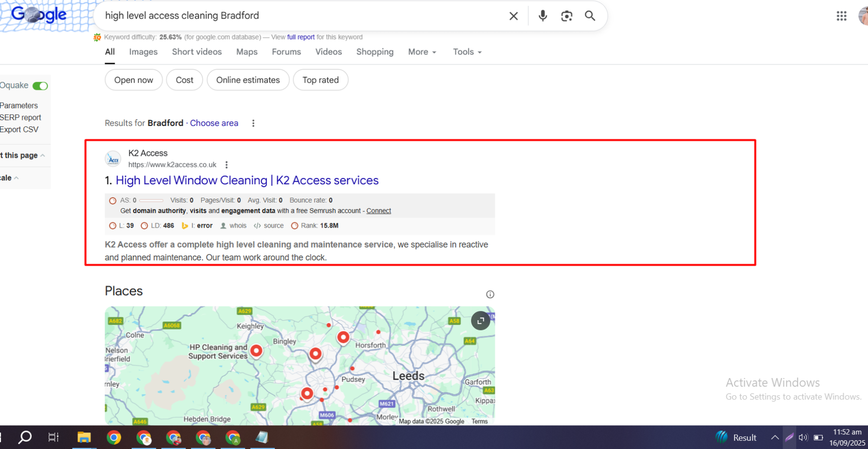868x449 pixels.
Task: Open File Explorer from the taskbar
Action: (x=84, y=438)
